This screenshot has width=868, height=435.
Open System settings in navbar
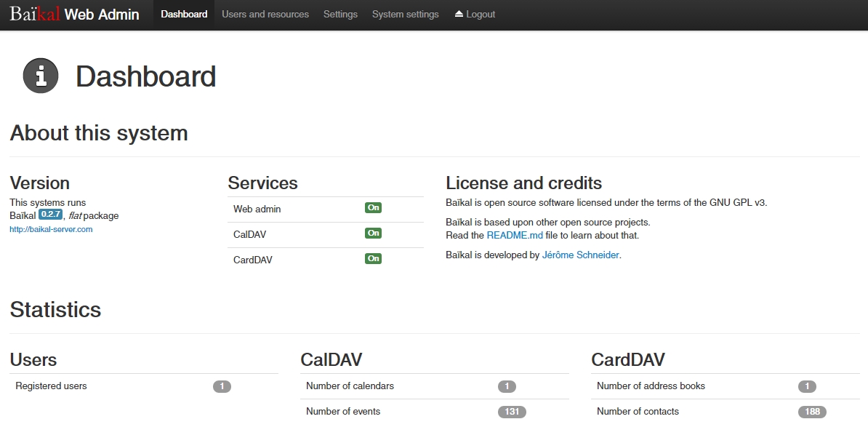pos(405,15)
